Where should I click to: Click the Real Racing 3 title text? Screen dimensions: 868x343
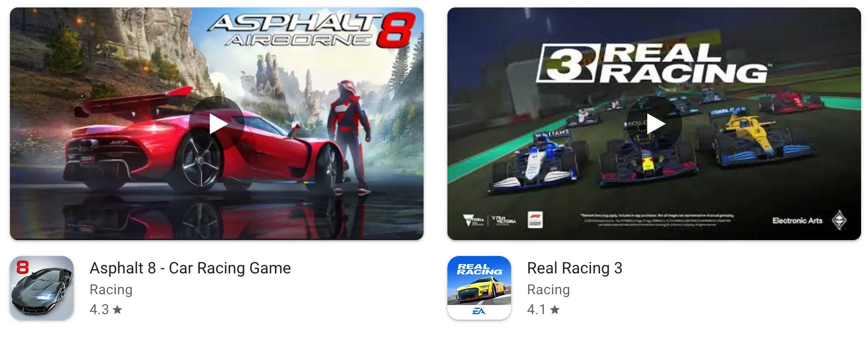(575, 268)
